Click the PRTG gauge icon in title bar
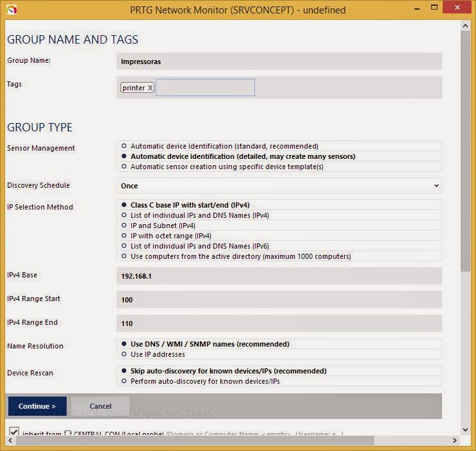This screenshot has height=451, width=476. click(x=12, y=10)
